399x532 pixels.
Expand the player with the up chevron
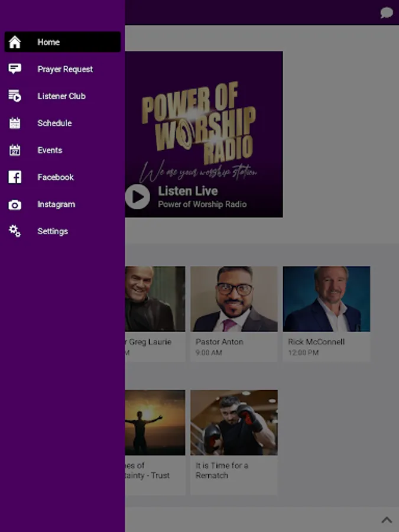387,520
